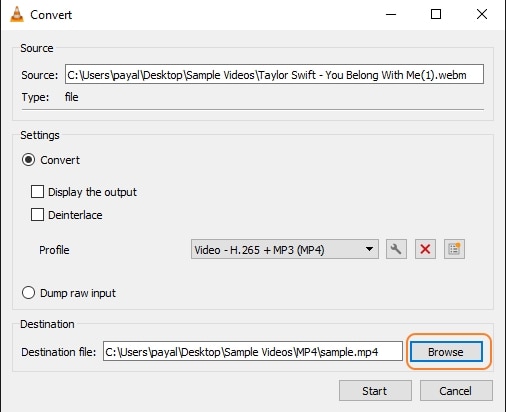Cancel the Convert dialog
This screenshot has width=506, height=412.
coord(456,391)
